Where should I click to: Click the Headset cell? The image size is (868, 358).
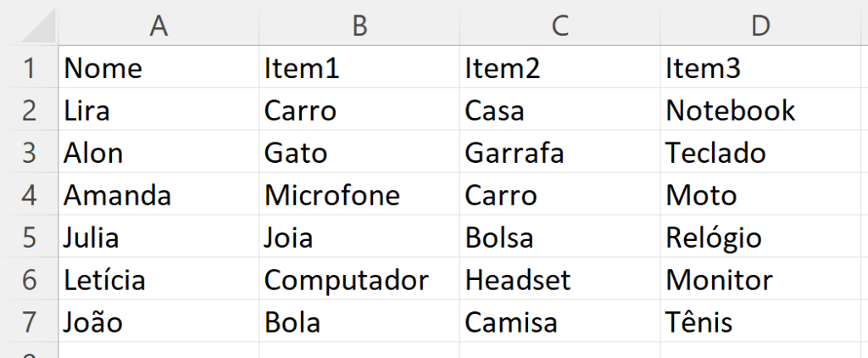click(x=559, y=279)
